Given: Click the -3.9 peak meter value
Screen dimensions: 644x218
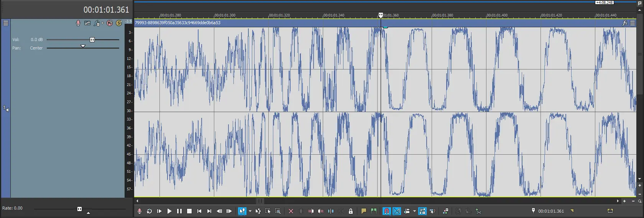Looking at the screenshot, I should pyautogui.click(x=128, y=21).
